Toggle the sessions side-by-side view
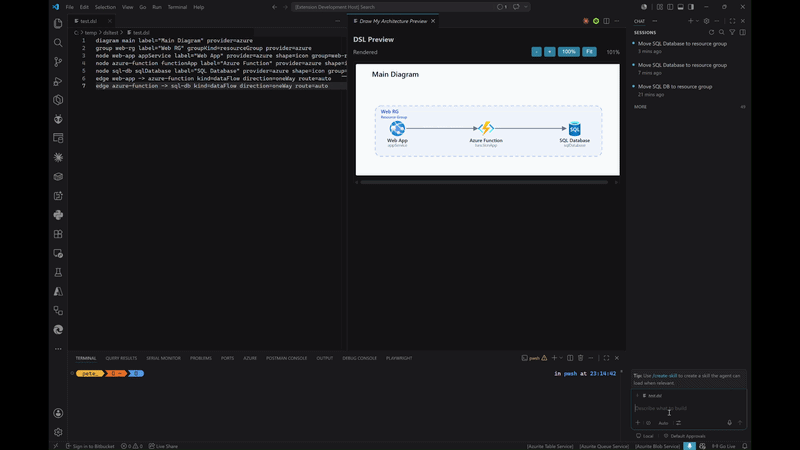Viewport: 800px width, 450px height. (x=743, y=32)
